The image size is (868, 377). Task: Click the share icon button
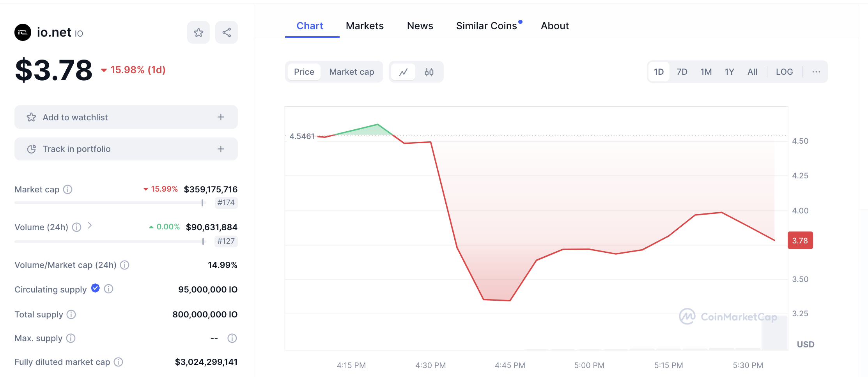(227, 32)
